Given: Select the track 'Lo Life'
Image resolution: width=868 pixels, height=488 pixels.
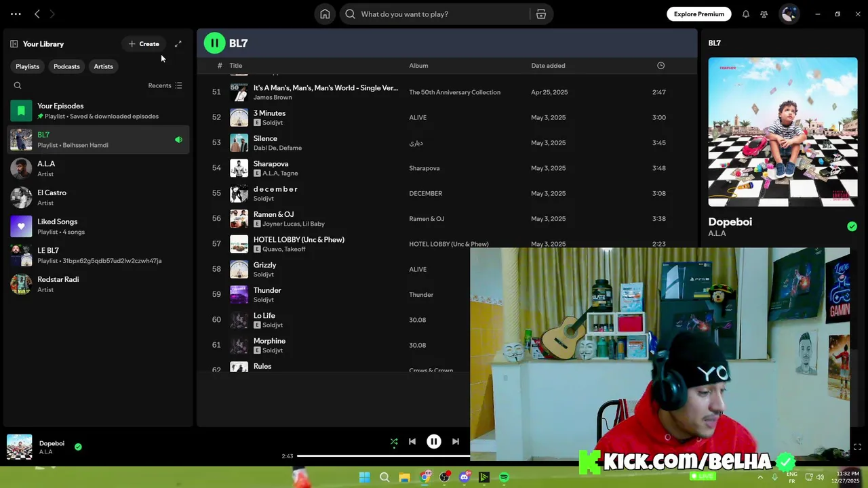Looking at the screenshot, I should [x=264, y=316].
